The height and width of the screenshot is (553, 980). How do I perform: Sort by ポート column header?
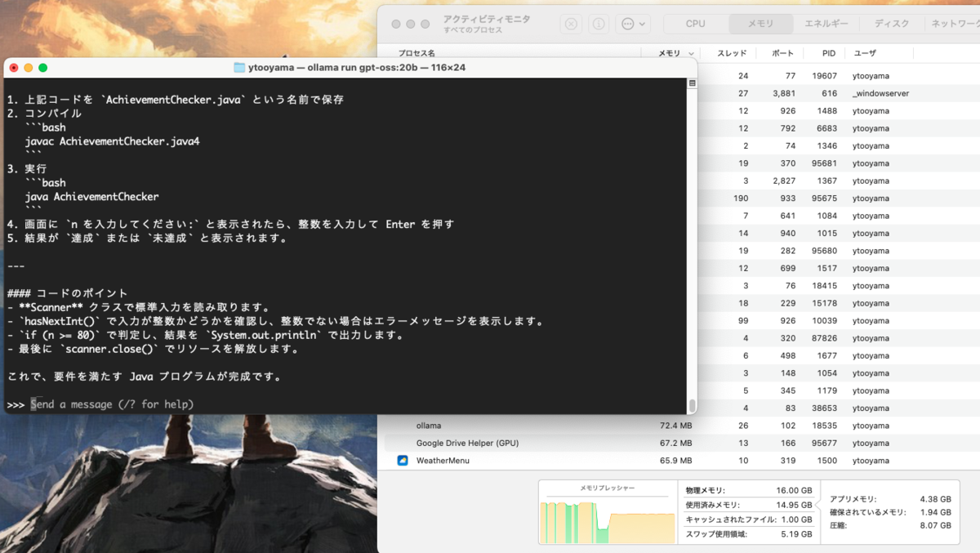click(782, 53)
